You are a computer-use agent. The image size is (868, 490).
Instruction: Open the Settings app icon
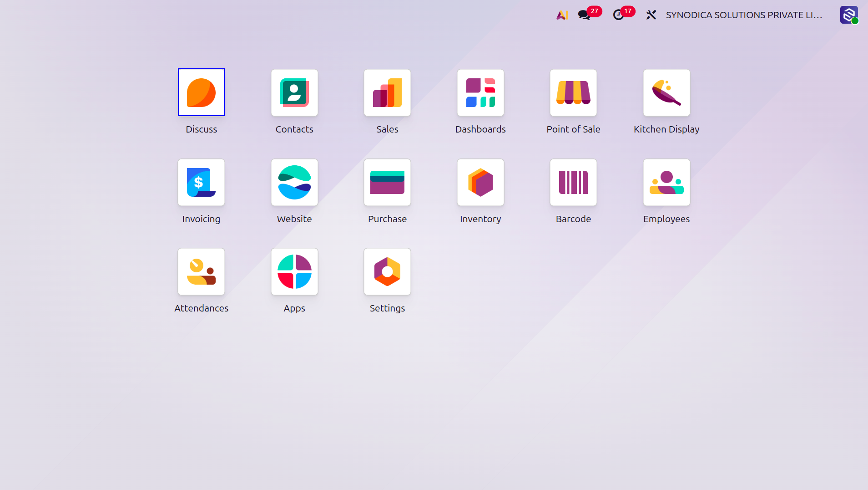click(387, 271)
